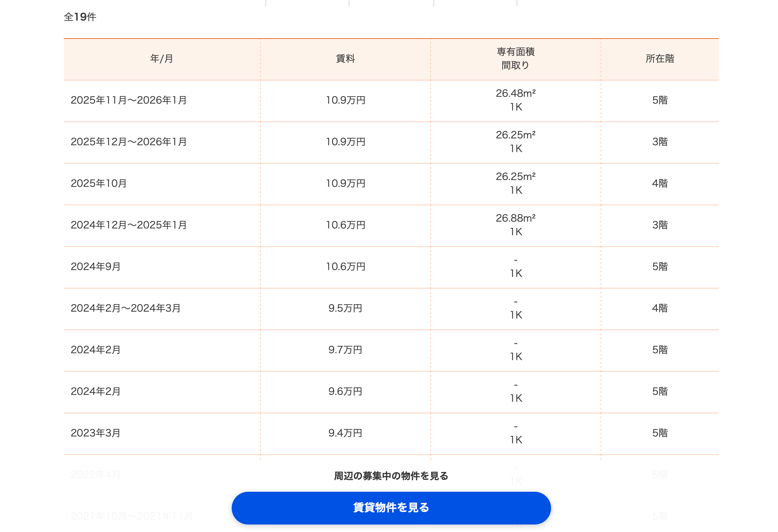Click the 26.48m² area cell
The image size is (778, 532).
point(516,93)
